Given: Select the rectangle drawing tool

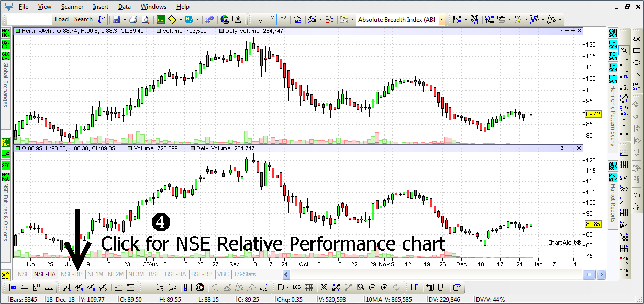Looking at the screenshot, I should click(x=637, y=50).
